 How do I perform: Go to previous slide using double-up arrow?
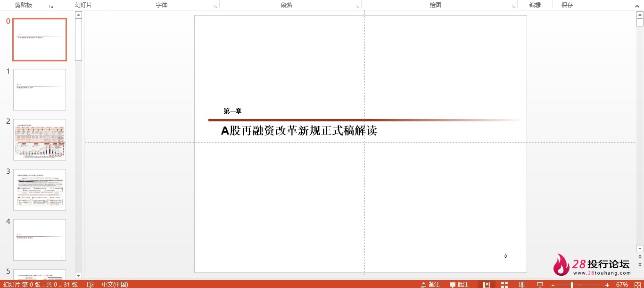[x=640, y=257]
